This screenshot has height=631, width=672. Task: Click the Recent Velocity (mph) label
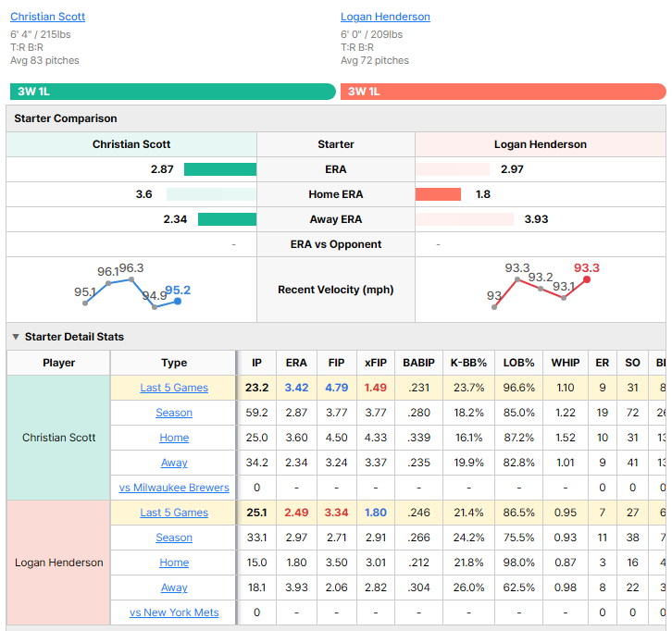[x=336, y=290]
